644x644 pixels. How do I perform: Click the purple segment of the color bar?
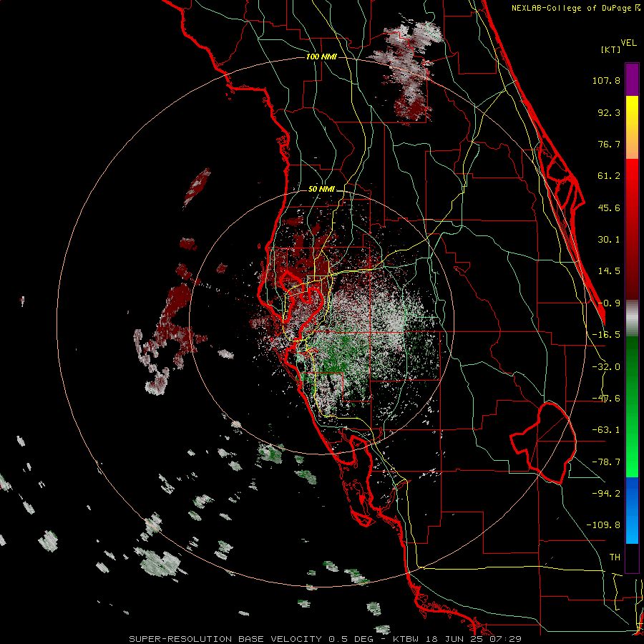(x=632, y=79)
